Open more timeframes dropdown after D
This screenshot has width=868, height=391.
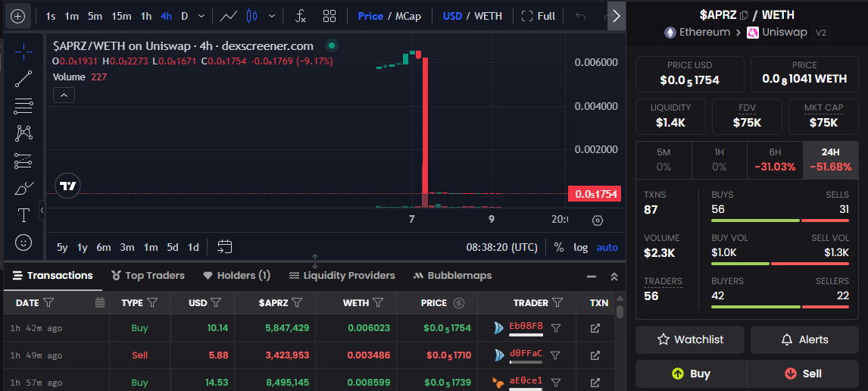tap(201, 16)
